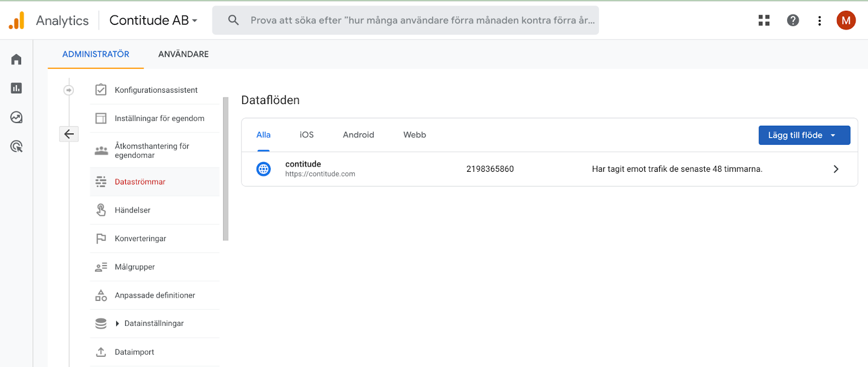Open the Help question mark icon

point(793,21)
